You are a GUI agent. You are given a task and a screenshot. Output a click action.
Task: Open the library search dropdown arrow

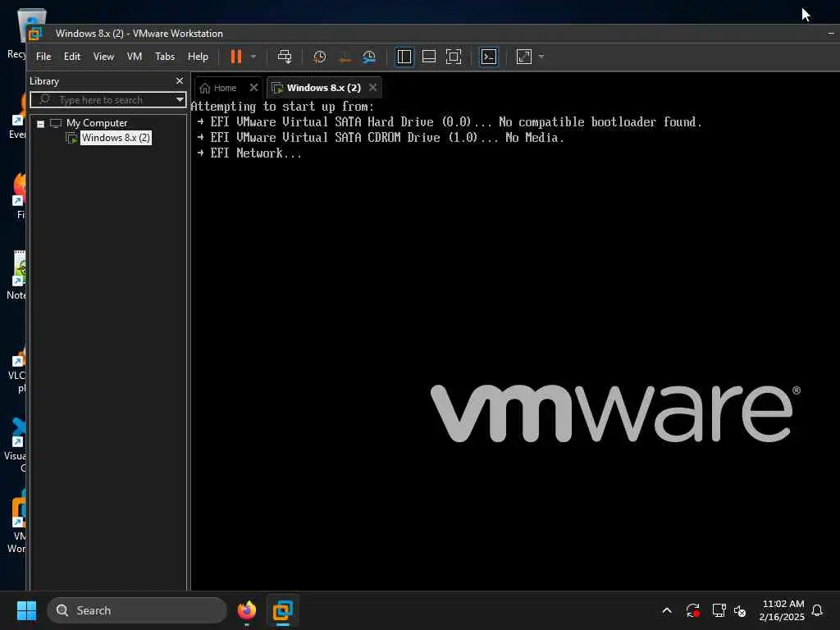tap(180, 100)
